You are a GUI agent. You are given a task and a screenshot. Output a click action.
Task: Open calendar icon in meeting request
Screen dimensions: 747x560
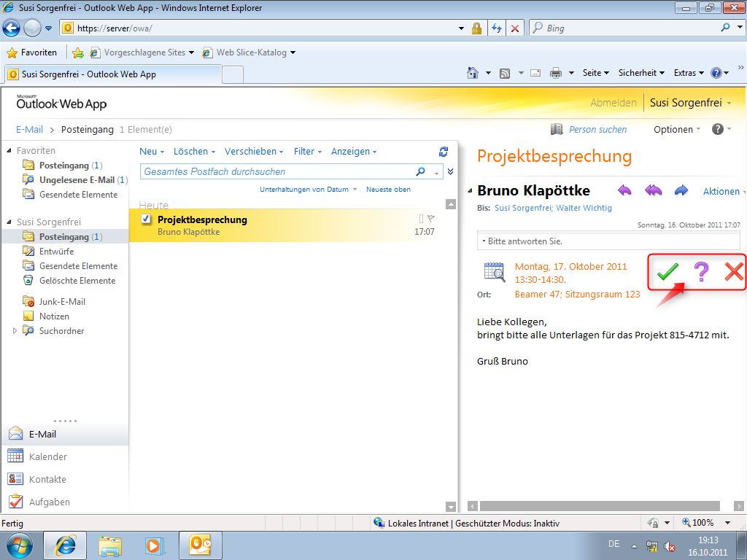(x=495, y=272)
